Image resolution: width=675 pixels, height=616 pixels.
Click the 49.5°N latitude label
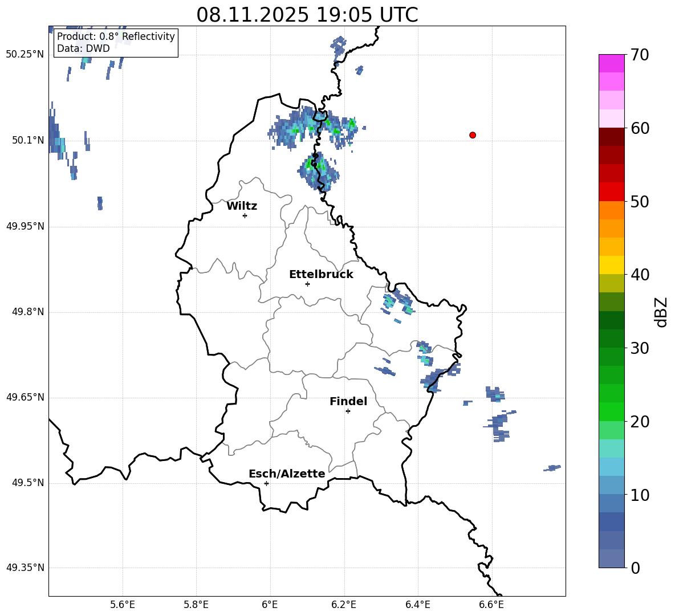28,483
